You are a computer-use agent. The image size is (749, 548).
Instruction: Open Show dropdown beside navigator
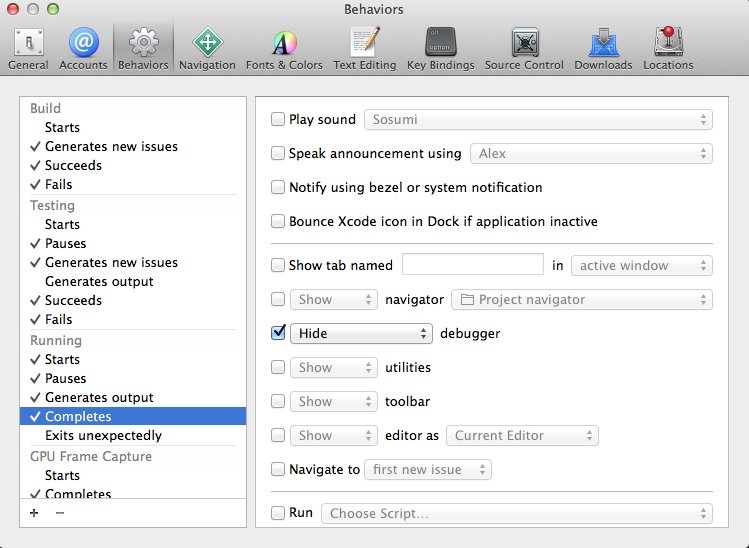coord(334,300)
